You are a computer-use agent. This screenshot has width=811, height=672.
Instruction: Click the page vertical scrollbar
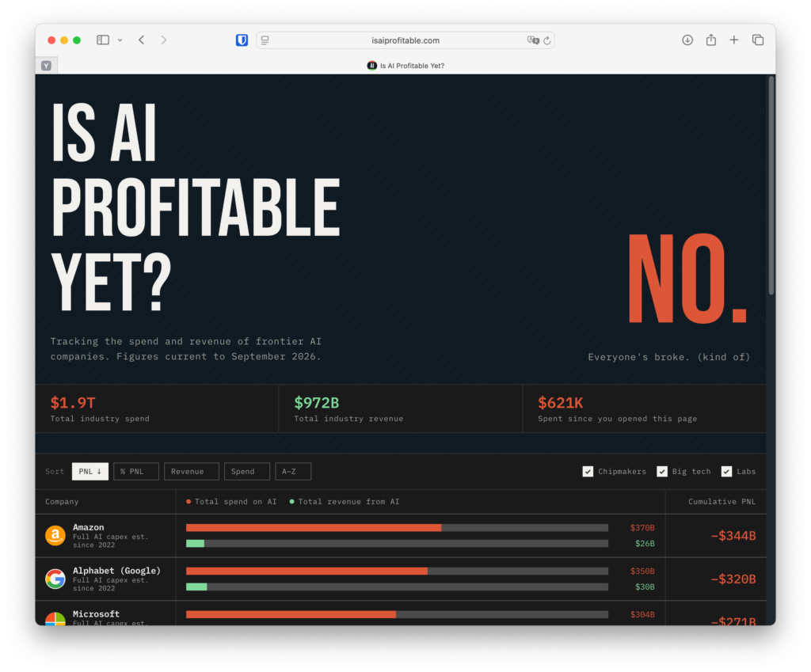pos(771,186)
